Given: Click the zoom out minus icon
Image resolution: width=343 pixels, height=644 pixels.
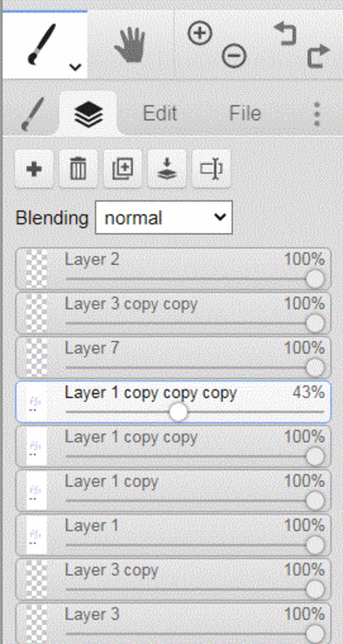Looking at the screenshot, I should [234, 56].
